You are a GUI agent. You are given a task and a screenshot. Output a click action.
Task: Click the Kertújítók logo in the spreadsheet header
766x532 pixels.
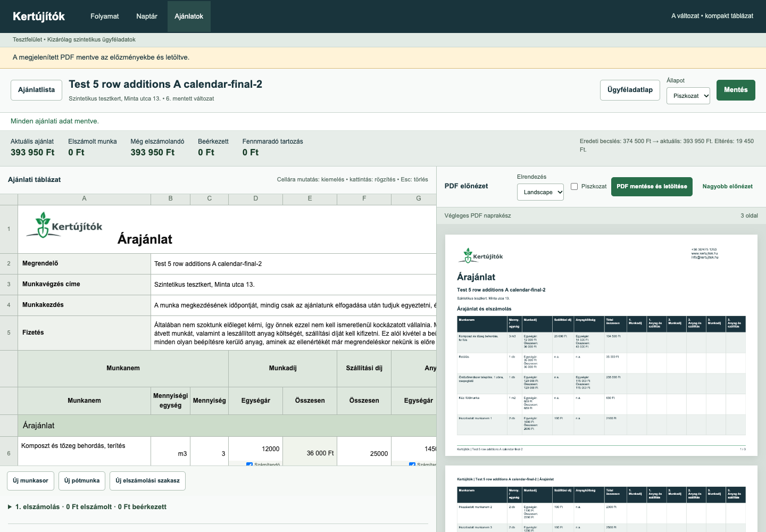click(x=64, y=225)
